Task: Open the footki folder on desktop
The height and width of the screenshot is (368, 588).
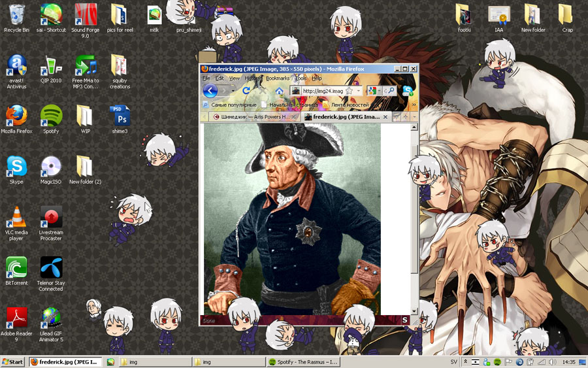Action: coord(465,18)
